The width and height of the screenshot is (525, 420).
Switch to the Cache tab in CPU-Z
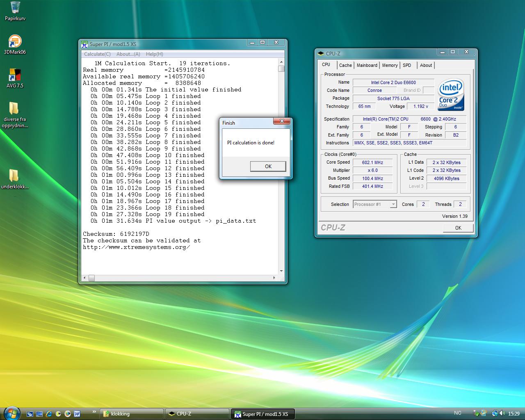[x=345, y=65]
